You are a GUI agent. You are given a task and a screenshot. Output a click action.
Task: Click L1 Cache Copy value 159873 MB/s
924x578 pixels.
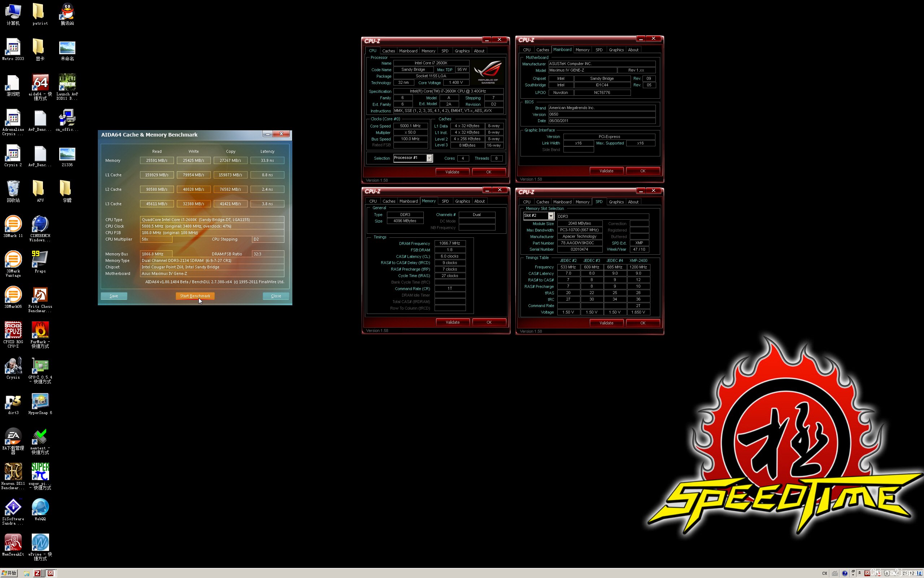(x=231, y=175)
